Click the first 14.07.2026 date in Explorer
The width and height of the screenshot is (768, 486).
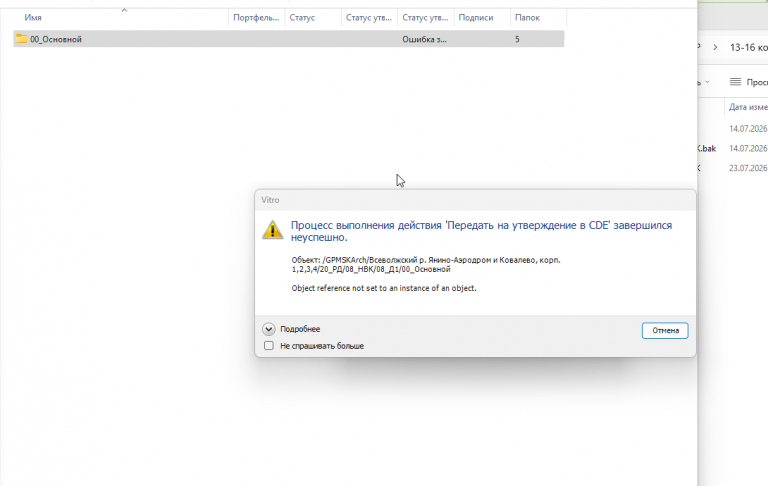[748, 129]
